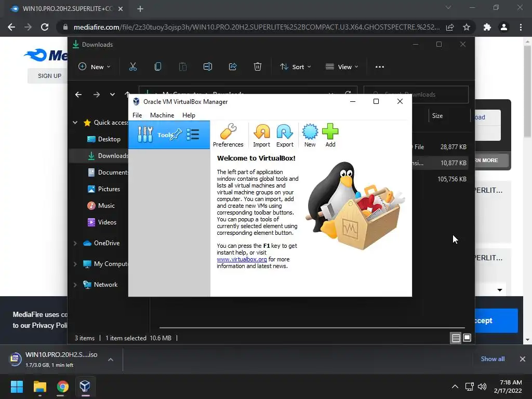Open Chrome's three-dot menu
Screen dimensions: 532x399
click(x=521, y=27)
